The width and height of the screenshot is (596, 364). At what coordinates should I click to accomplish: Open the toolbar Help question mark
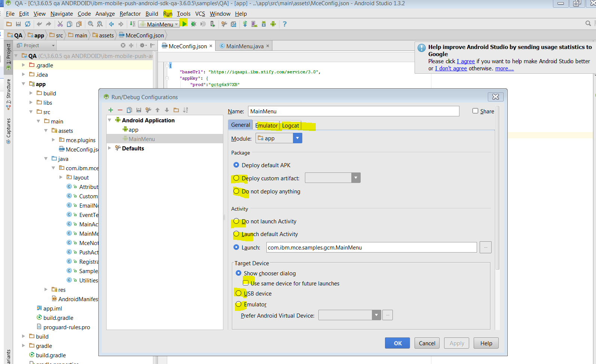tap(285, 24)
